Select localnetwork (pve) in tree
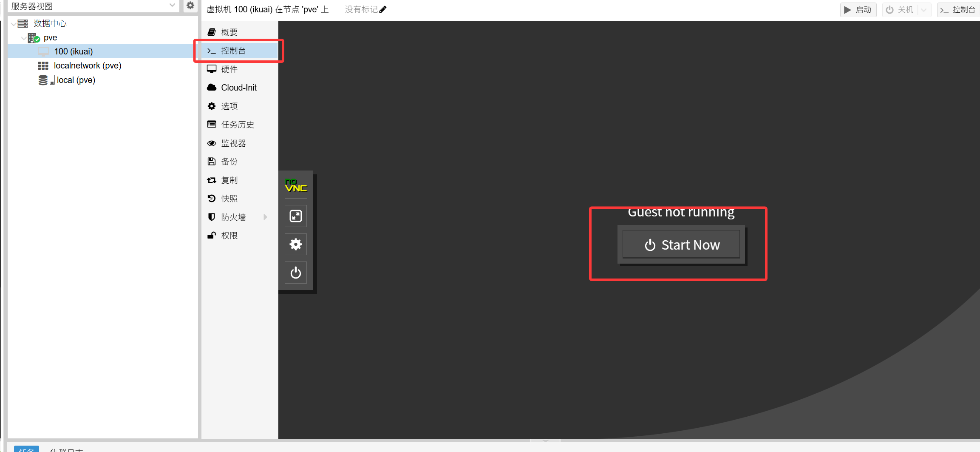 click(x=87, y=65)
